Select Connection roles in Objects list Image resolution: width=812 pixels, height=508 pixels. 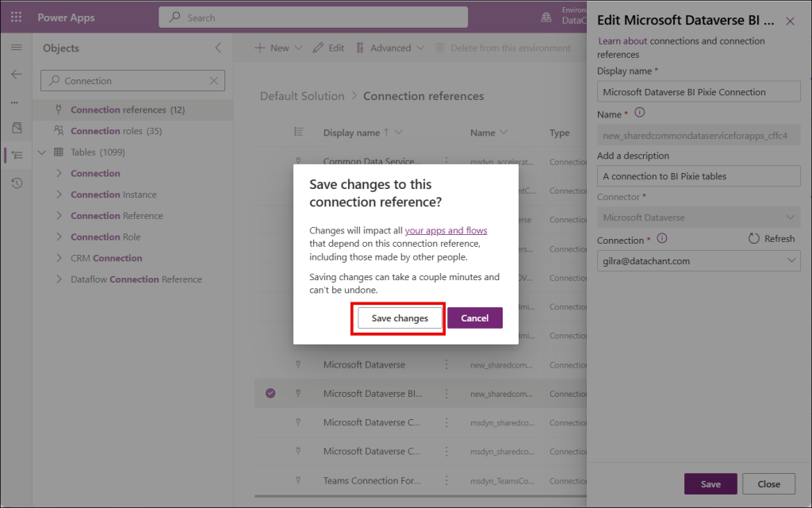tap(115, 131)
